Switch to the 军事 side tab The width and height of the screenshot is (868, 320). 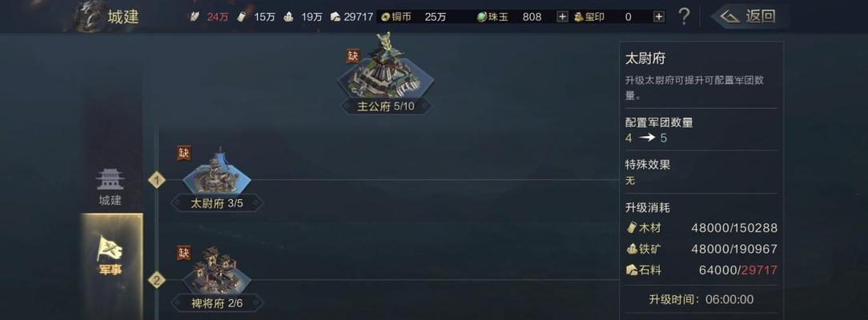pyautogui.click(x=111, y=256)
